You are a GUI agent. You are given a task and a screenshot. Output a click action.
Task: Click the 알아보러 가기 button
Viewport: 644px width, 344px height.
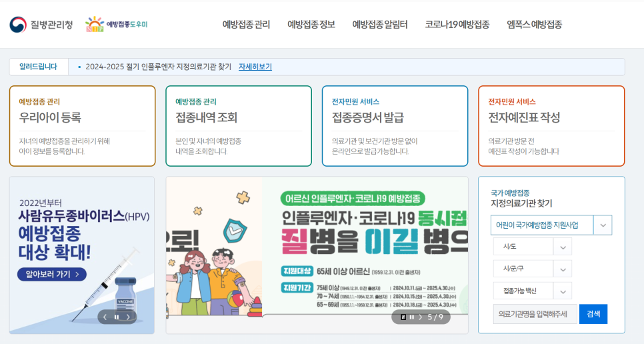(52, 274)
